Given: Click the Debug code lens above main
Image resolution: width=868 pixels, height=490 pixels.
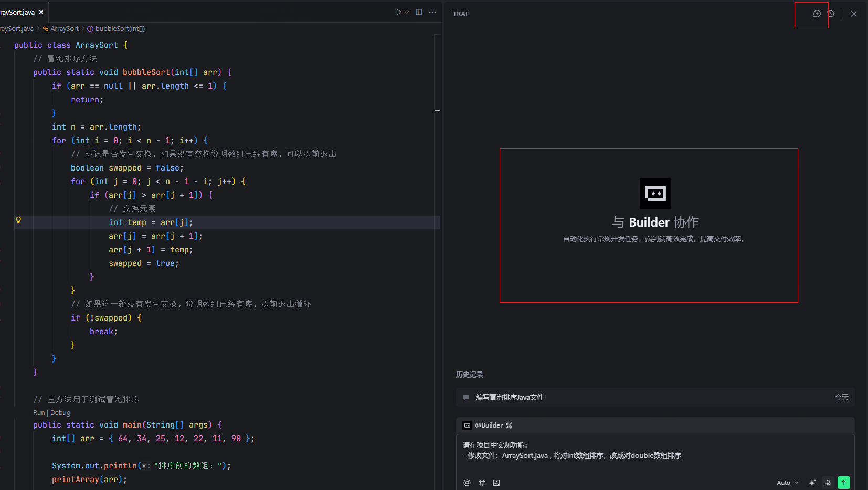Looking at the screenshot, I should (60, 413).
